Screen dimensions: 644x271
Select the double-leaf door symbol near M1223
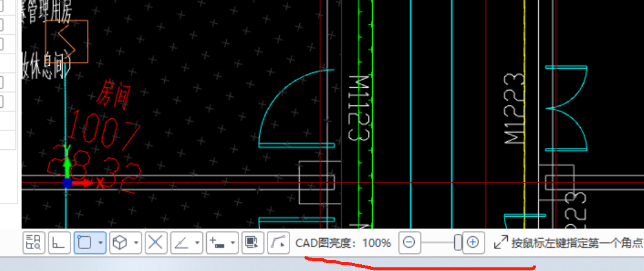tap(566, 108)
